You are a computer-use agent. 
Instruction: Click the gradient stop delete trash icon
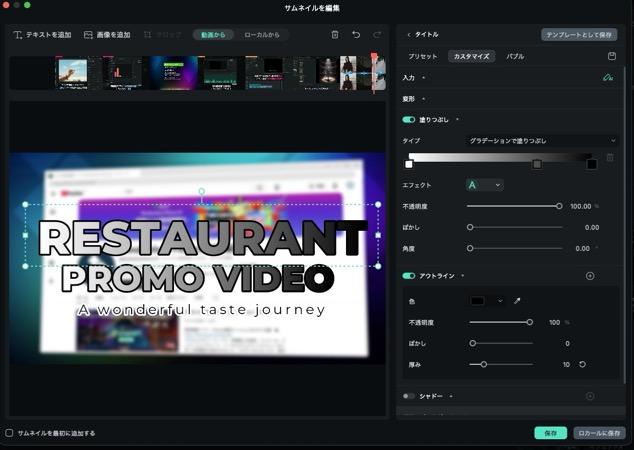click(x=610, y=157)
